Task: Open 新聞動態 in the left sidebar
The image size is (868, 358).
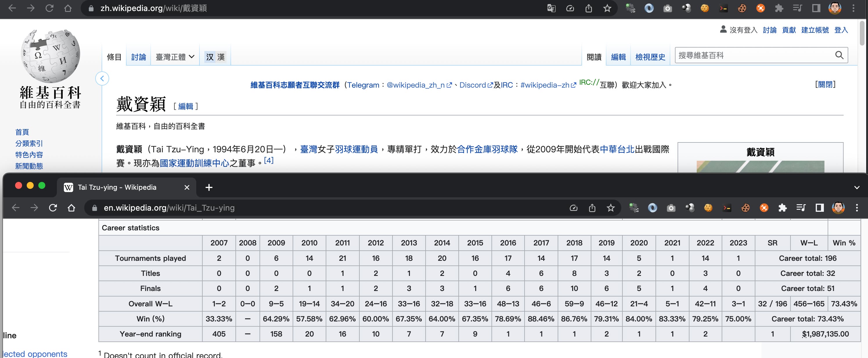Action: [x=29, y=166]
